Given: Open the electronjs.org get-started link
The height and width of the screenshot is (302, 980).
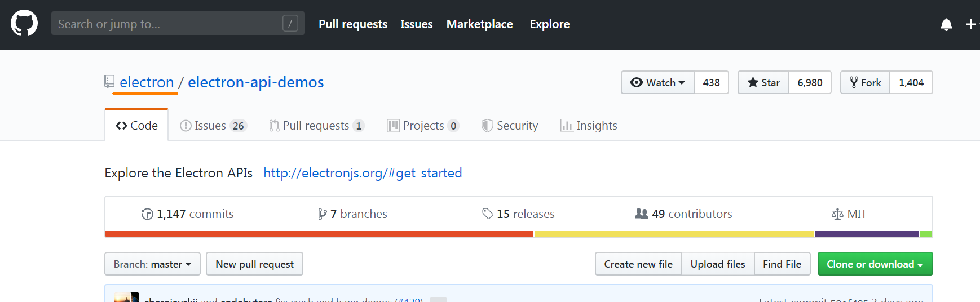Looking at the screenshot, I should [363, 173].
